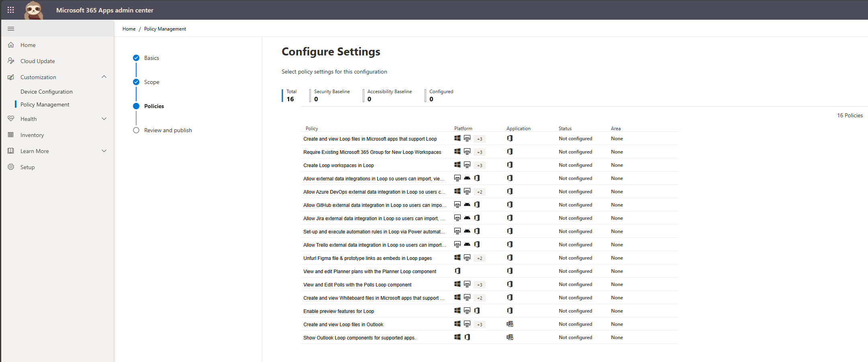This screenshot has width=868, height=362.
Task: Click Not configured status for Allow Jira row
Action: (575, 218)
